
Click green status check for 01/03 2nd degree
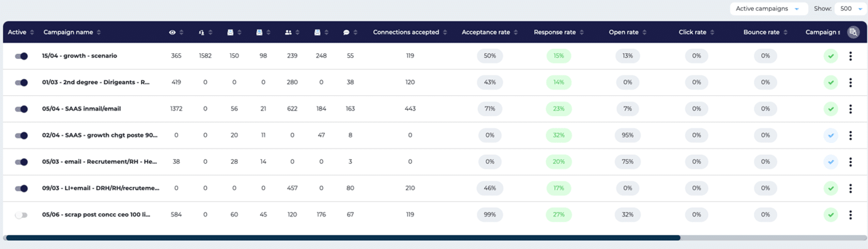click(831, 82)
